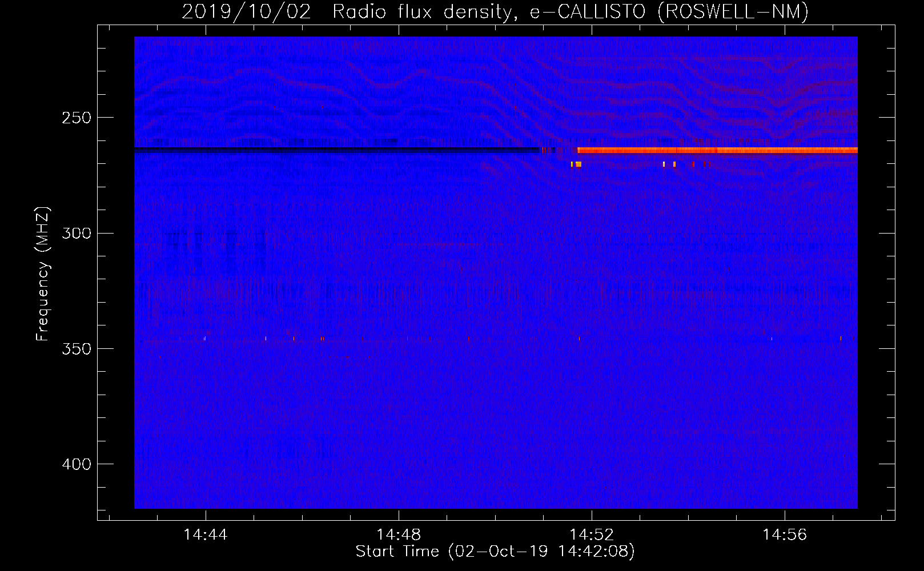Click the 14:56 time tick label
The image size is (924, 571).
pos(785,534)
